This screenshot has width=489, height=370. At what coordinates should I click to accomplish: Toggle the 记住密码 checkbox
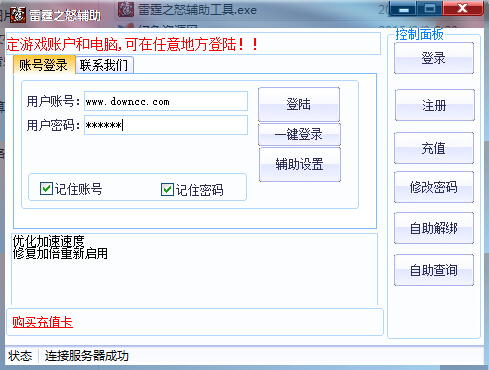[x=167, y=189]
